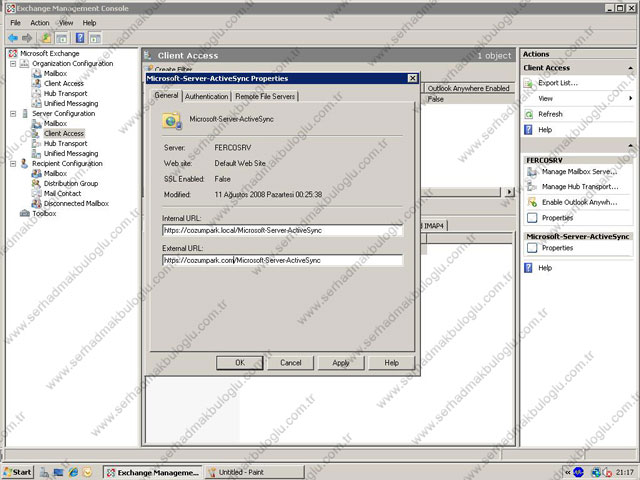Close the ActiveSync Properties dialog
This screenshot has height=480, width=640.
(413, 78)
